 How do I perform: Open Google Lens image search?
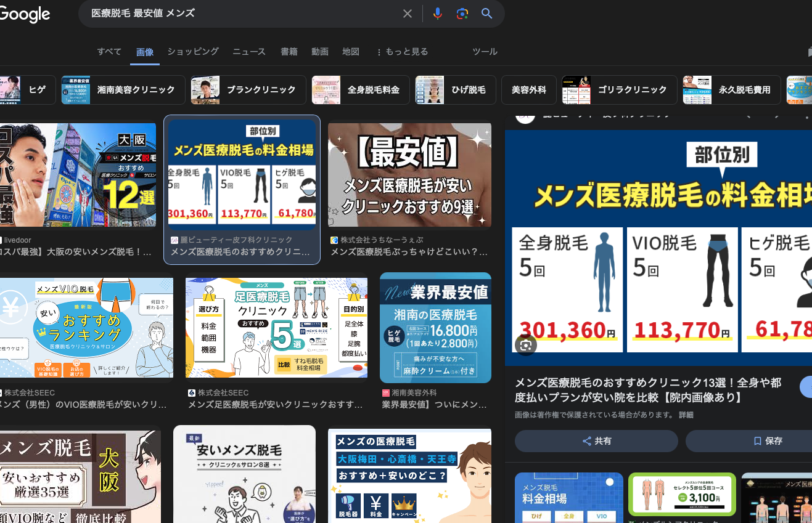[x=462, y=14]
